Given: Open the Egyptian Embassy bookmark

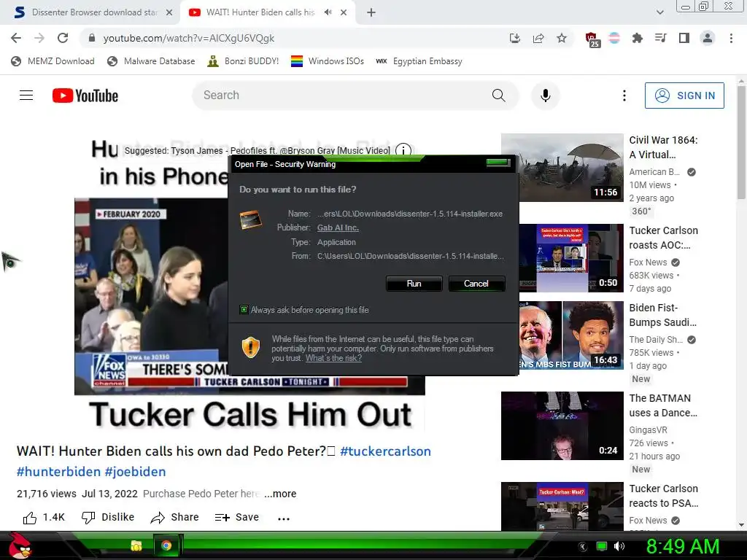Looking at the screenshot, I should click(419, 61).
